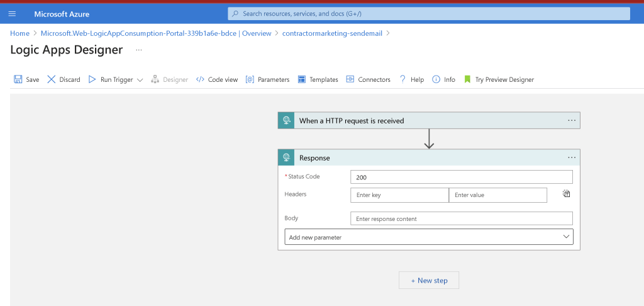Expand the When a HTTP request is received card
This screenshot has height=306, width=644.
pos(429,120)
